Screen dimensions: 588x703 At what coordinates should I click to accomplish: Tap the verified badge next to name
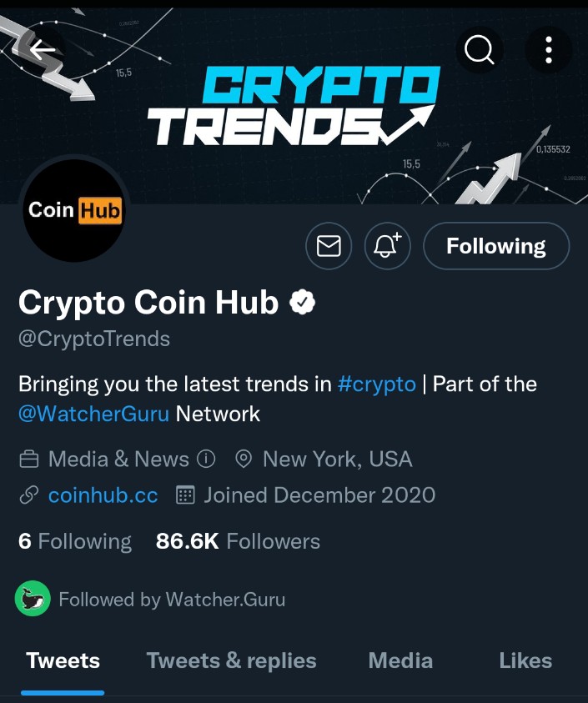coord(303,303)
